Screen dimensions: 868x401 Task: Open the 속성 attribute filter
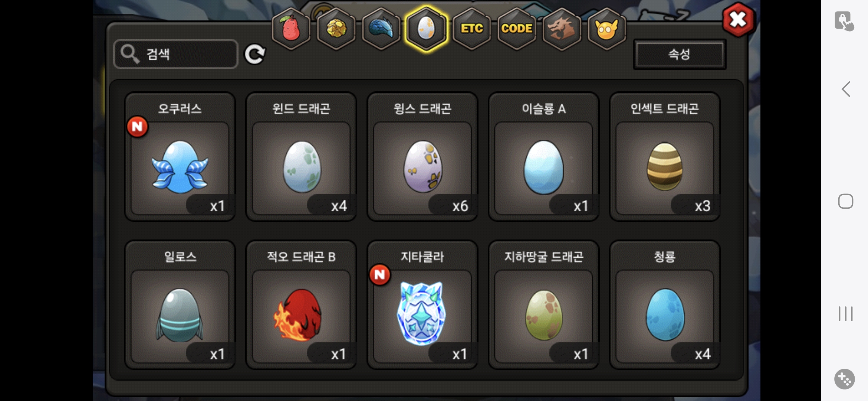[679, 54]
